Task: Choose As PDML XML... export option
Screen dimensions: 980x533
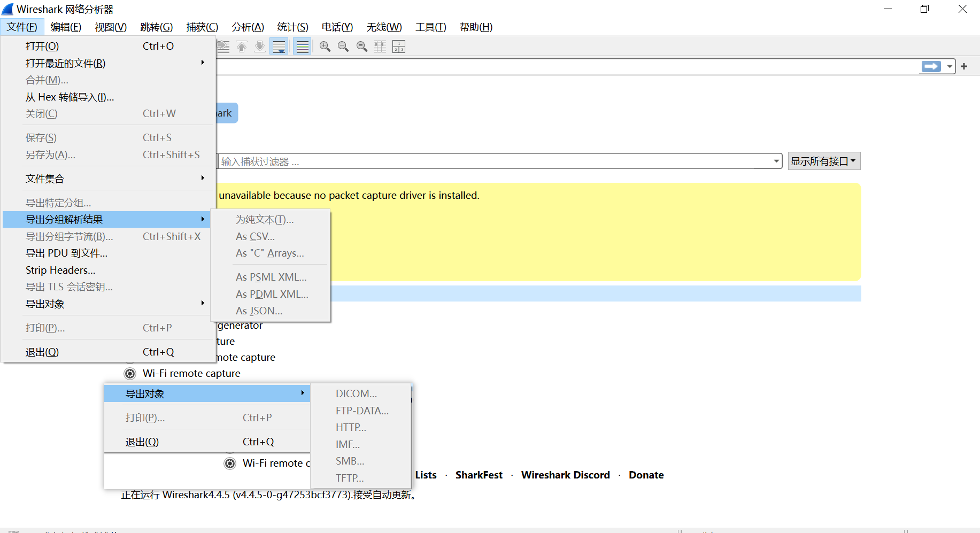Action: 271,294
